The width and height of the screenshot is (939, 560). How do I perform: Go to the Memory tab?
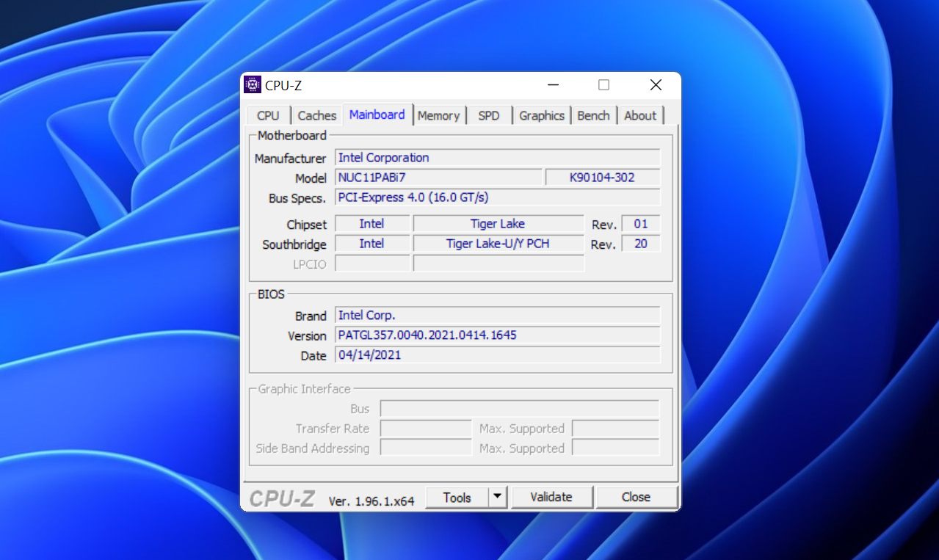point(438,115)
